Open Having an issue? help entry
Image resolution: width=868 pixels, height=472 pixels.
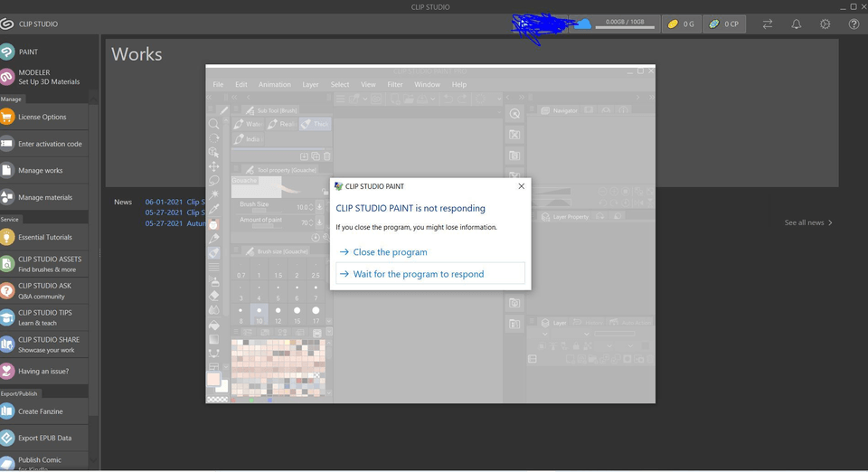(x=44, y=371)
